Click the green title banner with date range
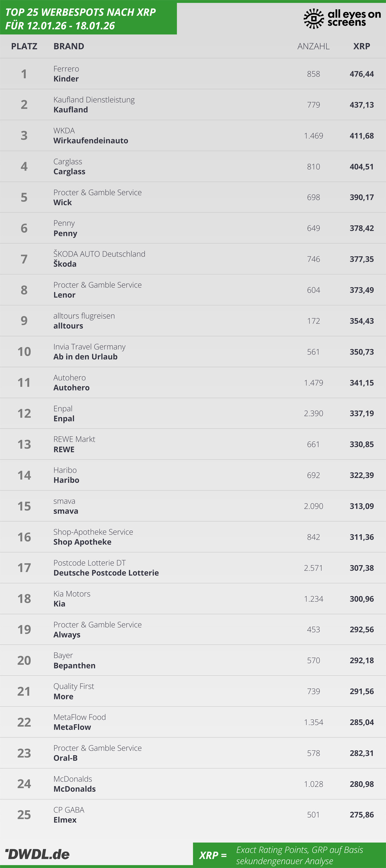The height and width of the screenshot is (868, 386). [x=88, y=19]
